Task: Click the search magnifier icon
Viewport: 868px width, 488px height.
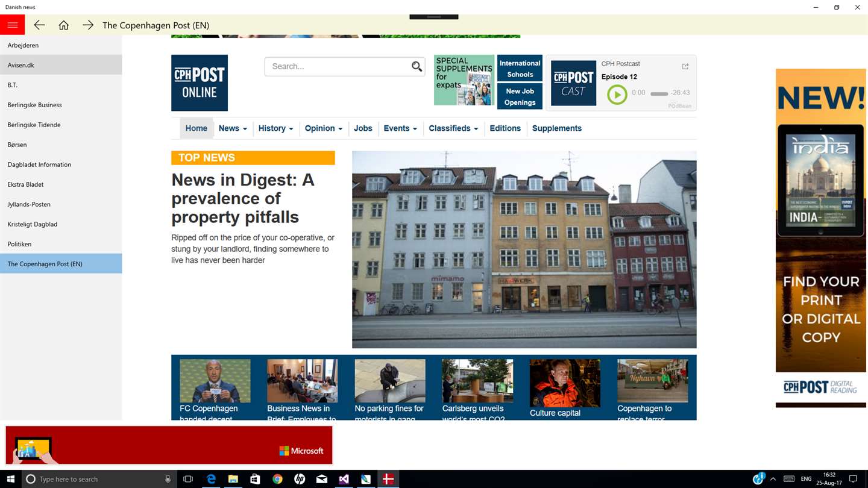Action: coord(417,66)
